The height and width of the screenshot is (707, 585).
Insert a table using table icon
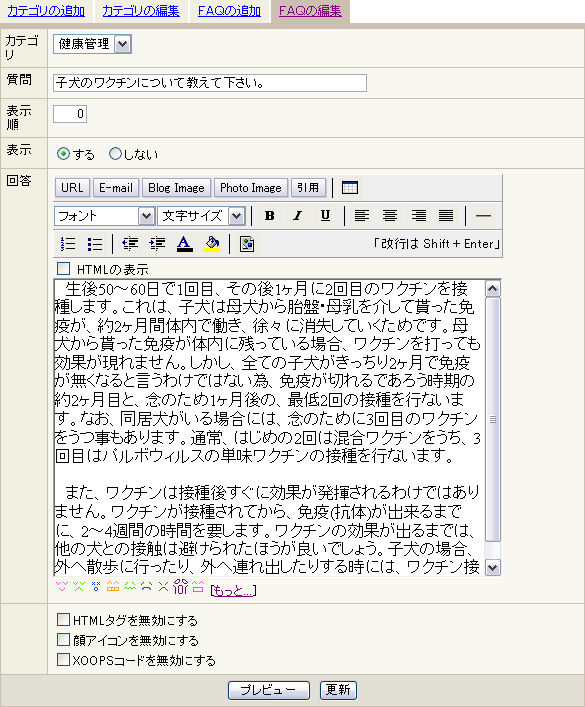[x=350, y=188]
